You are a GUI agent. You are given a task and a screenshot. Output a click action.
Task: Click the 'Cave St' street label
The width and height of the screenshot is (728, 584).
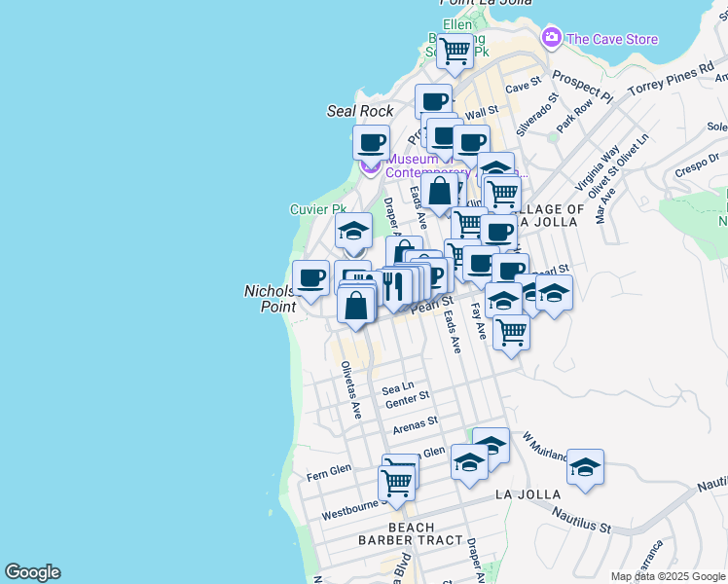coord(524,85)
